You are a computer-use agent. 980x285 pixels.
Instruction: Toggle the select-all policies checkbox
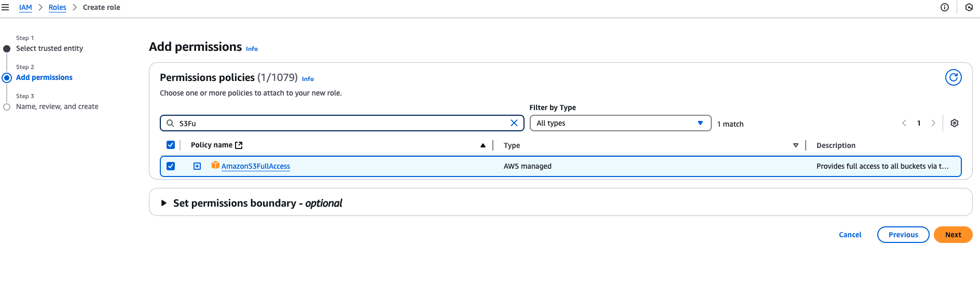pos(171,145)
